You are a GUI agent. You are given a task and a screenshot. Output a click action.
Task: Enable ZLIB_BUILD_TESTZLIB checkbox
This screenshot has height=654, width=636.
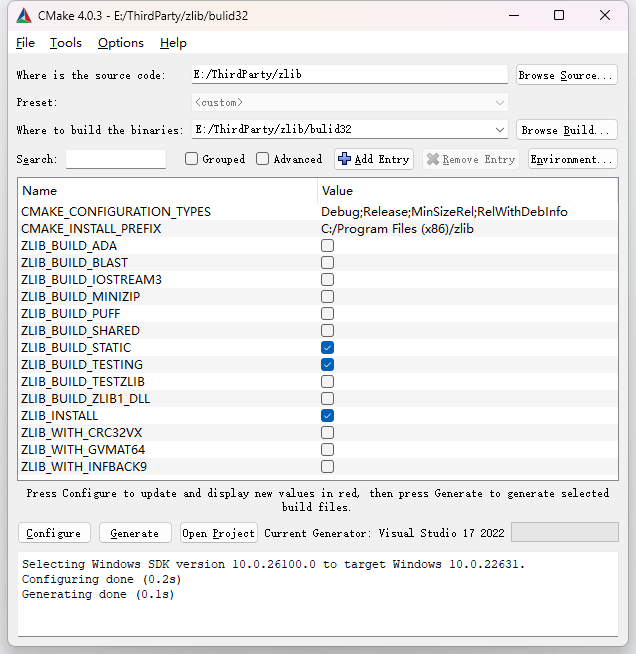[327, 382]
